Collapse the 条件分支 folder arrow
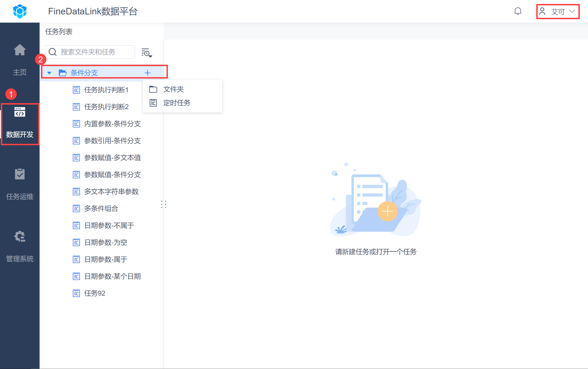Image resolution: width=588 pixels, height=369 pixels. point(49,73)
